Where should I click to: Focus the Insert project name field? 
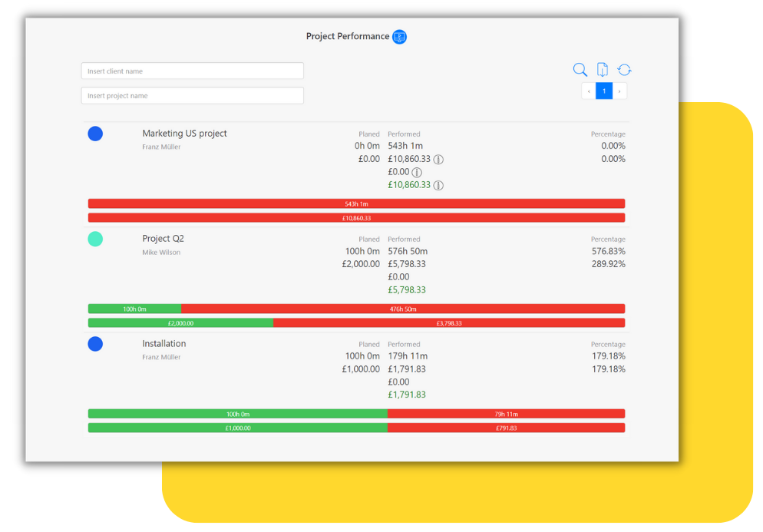192,96
